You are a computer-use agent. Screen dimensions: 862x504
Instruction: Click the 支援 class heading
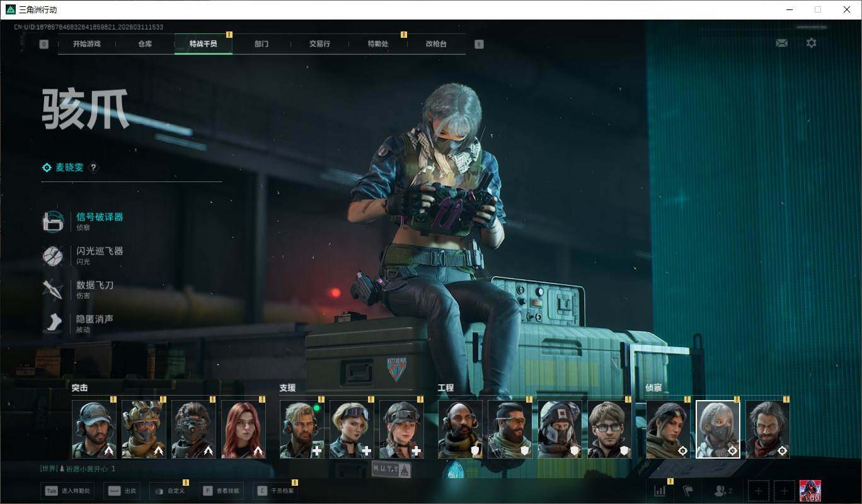pyautogui.click(x=288, y=388)
